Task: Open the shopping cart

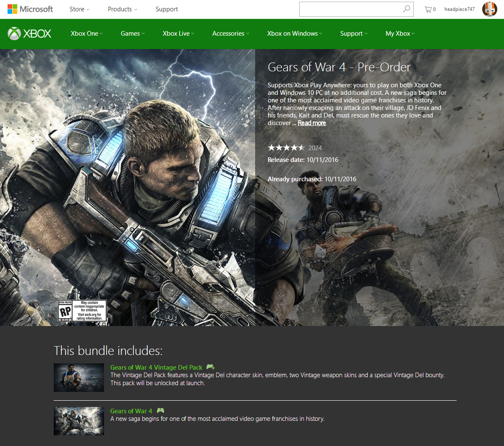Action: pyautogui.click(x=430, y=9)
